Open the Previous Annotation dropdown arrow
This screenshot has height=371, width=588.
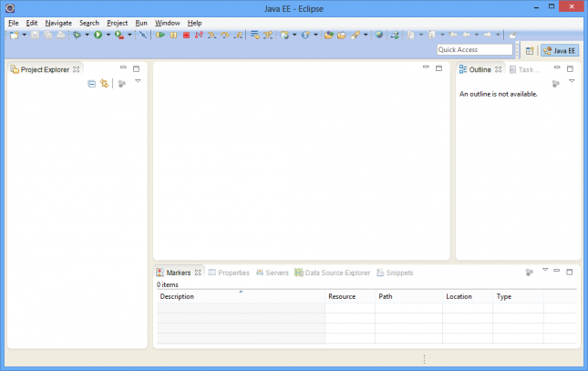442,35
